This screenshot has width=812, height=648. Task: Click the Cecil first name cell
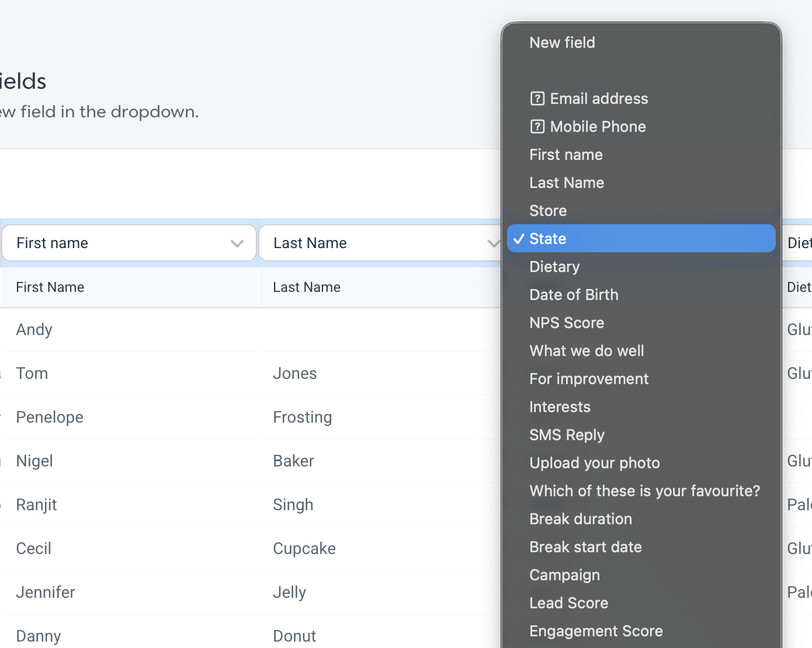[x=129, y=549]
